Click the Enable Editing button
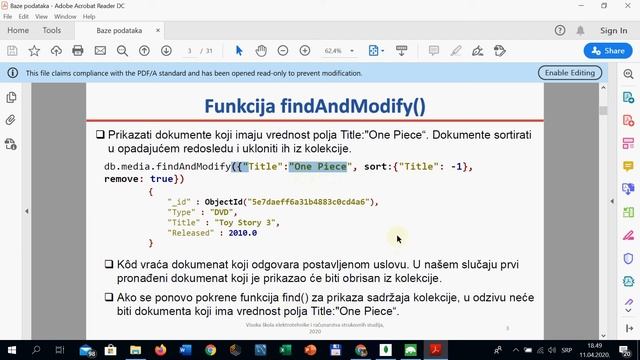The image size is (640, 360). 570,73
